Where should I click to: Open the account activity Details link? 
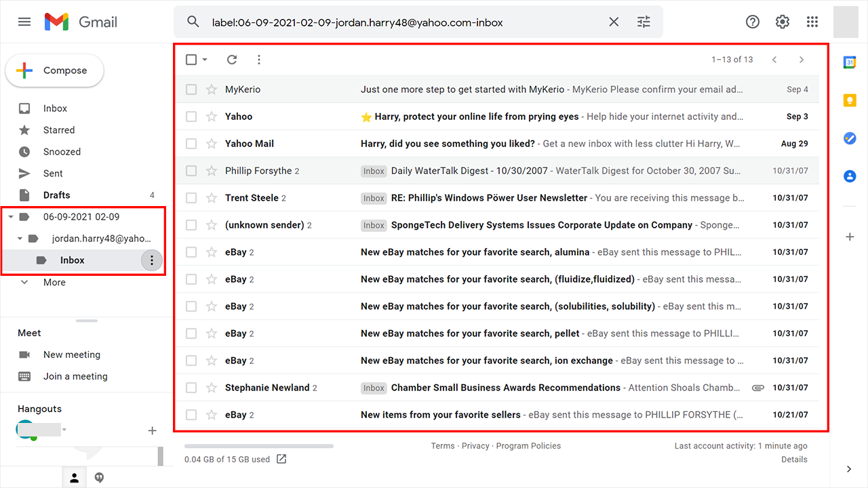click(x=794, y=460)
